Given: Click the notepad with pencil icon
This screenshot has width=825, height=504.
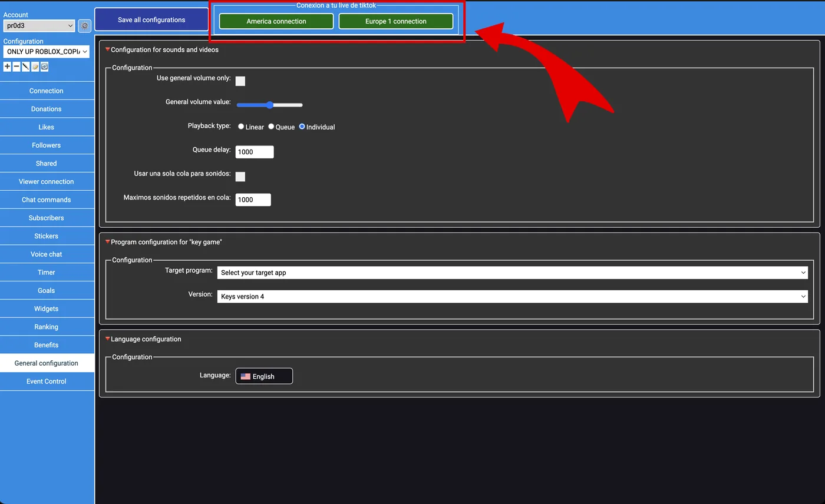Looking at the screenshot, I should tap(35, 67).
